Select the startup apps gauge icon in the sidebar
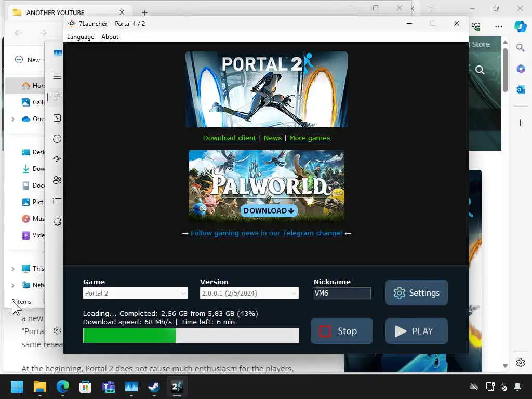Screen dimensions: 532x399 [x=57, y=159]
